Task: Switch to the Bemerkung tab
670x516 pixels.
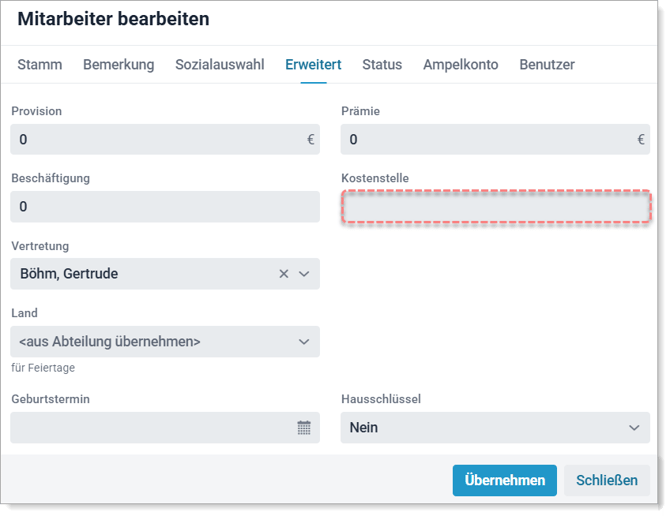Action: (x=118, y=64)
